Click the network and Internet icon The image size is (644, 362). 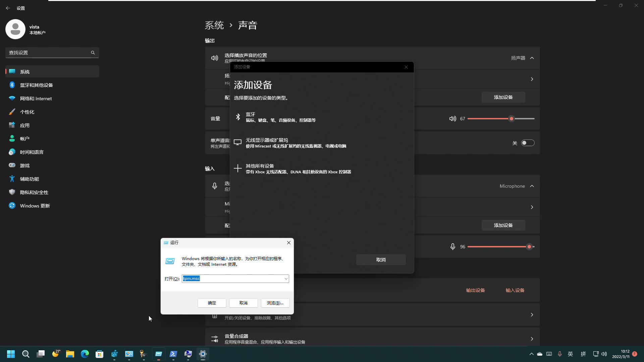click(x=11, y=98)
